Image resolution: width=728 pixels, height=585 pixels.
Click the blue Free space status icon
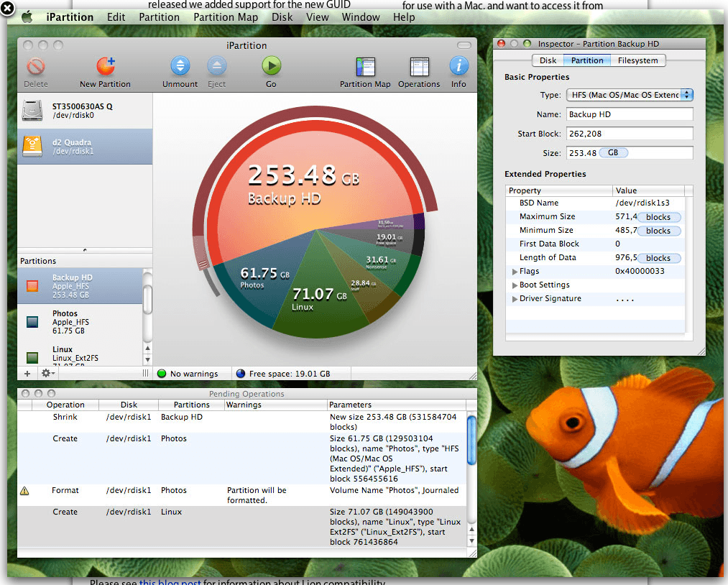(241, 374)
